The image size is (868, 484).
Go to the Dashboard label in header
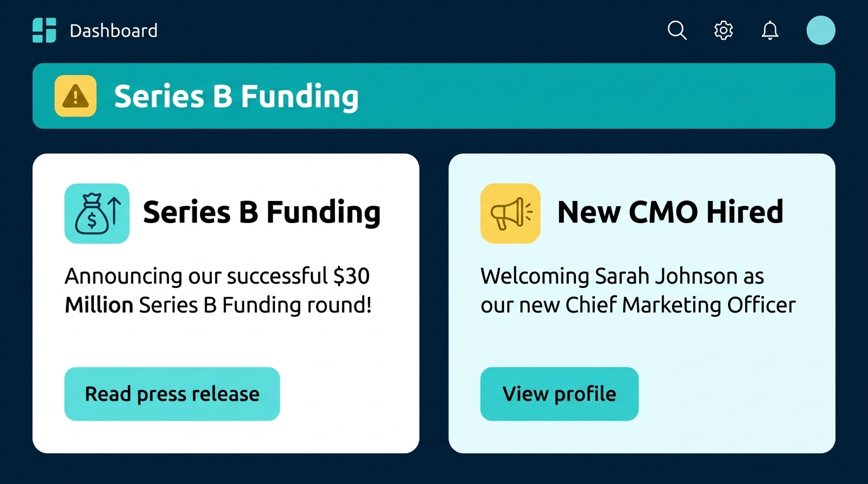pyautogui.click(x=114, y=30)
